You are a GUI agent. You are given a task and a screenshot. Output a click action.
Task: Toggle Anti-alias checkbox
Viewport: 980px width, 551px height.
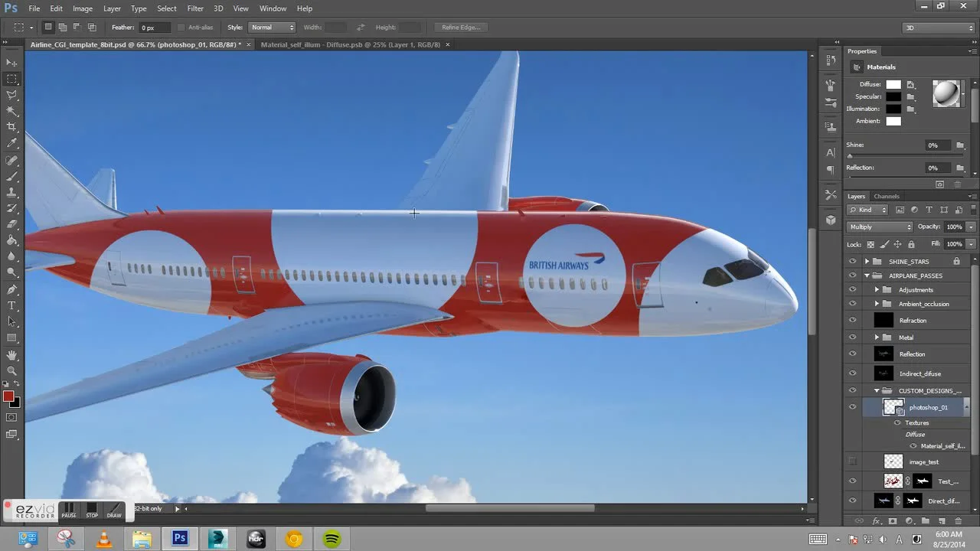coord(181,28)
